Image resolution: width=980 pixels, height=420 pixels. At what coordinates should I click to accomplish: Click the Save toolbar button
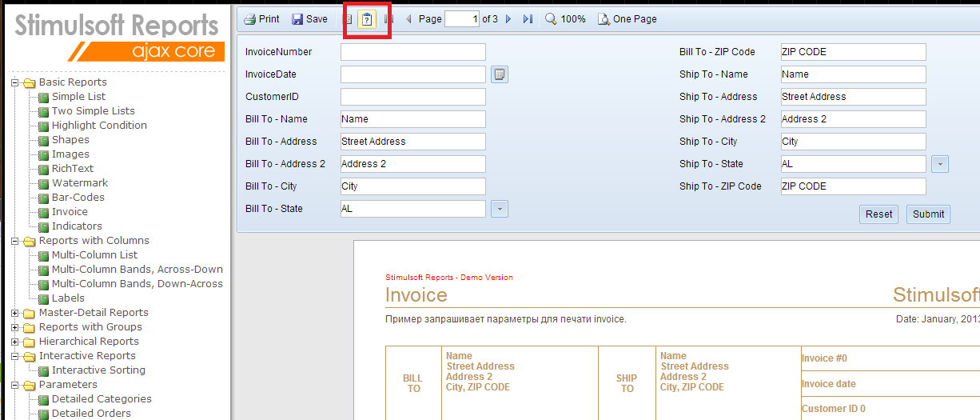coord(309,19)
